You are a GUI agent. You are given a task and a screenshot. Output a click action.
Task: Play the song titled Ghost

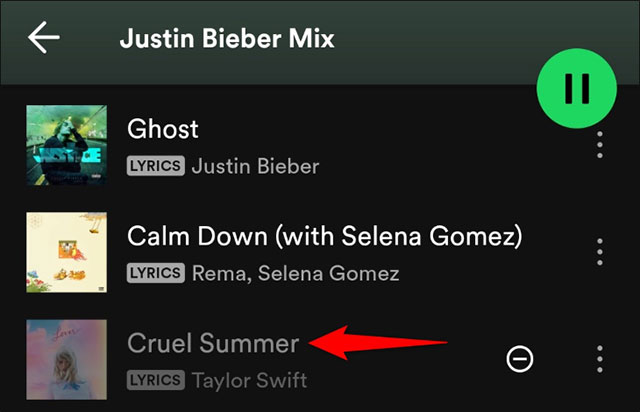point(163,129)
